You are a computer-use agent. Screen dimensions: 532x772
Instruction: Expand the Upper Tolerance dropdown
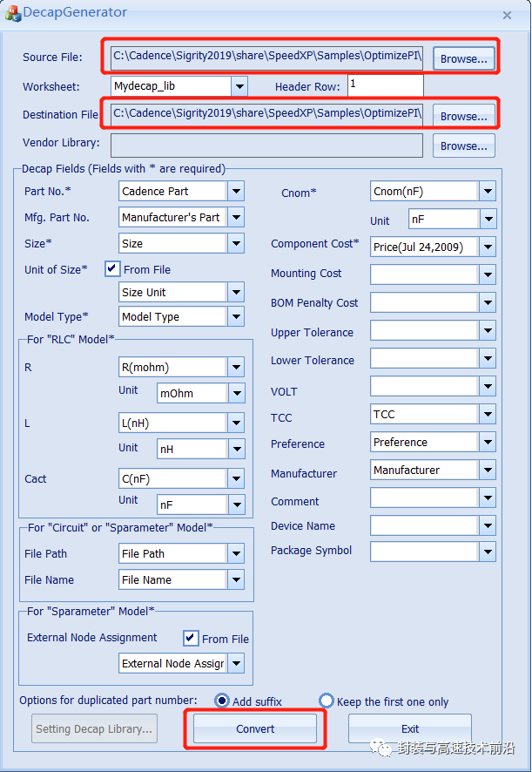[488, 330]
